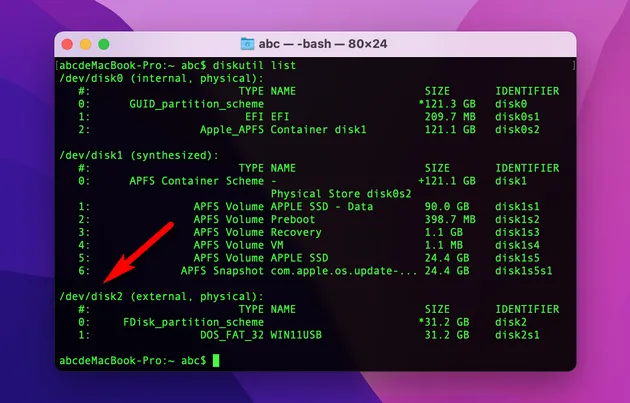
Task: Click the green zoom window button
Action: tap(104, 44)
